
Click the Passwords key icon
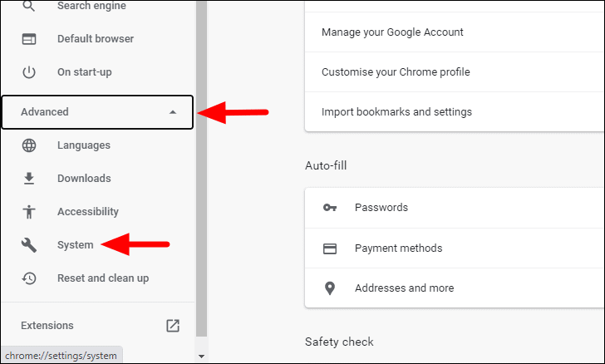[x=329, y=208]
